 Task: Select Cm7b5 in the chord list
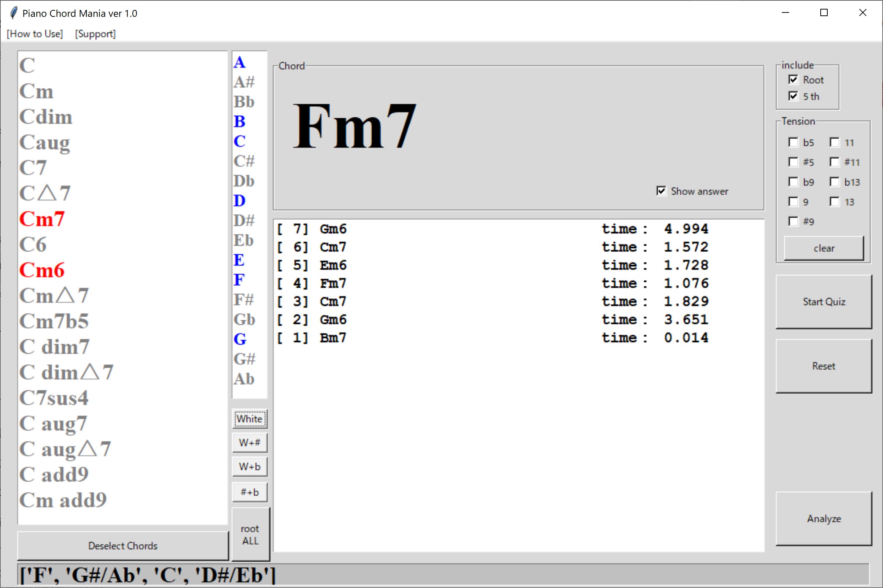tap(54, 321)
